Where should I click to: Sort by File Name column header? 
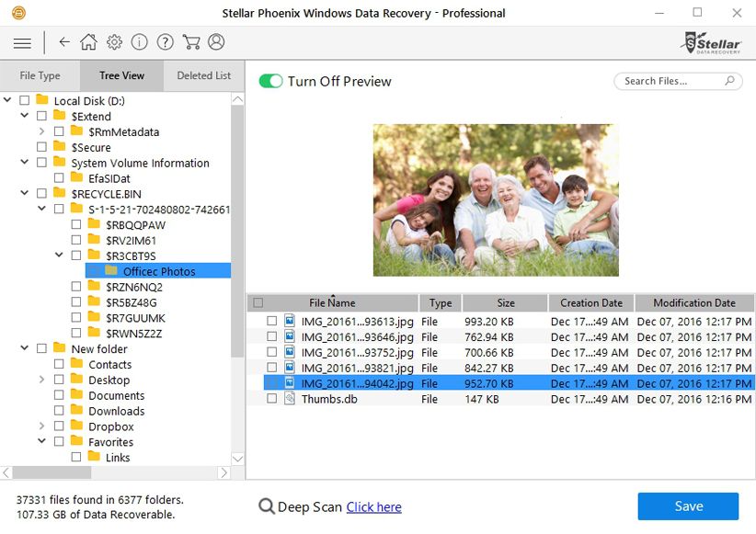(x=332, y=302)
